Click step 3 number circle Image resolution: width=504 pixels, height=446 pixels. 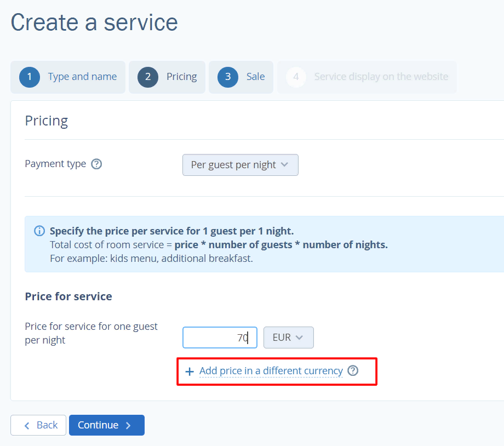click(228, 77)
